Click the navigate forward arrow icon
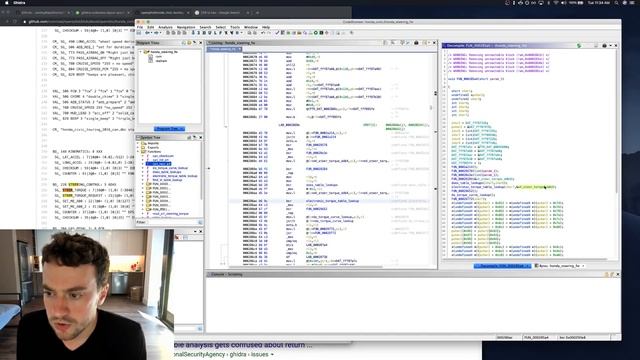The height and width of the screenshot is (360, 640). click(x=156, y=33)
